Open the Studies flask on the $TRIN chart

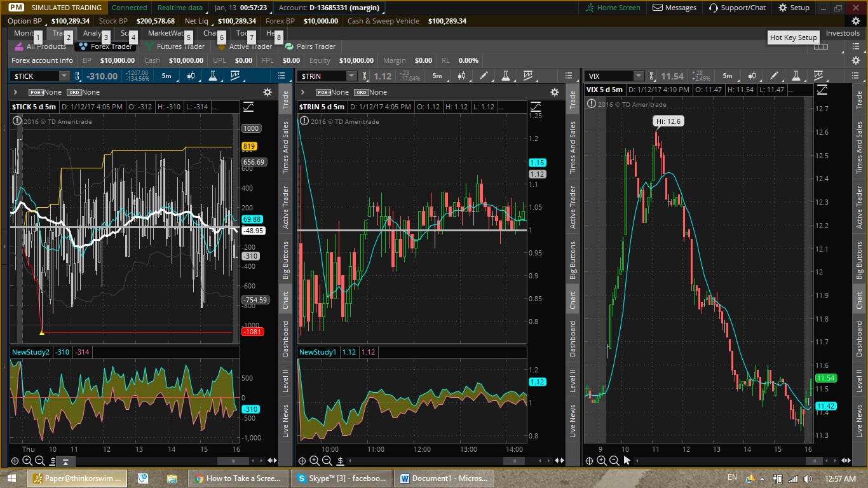pyautogui.click(x=506, y=76)
